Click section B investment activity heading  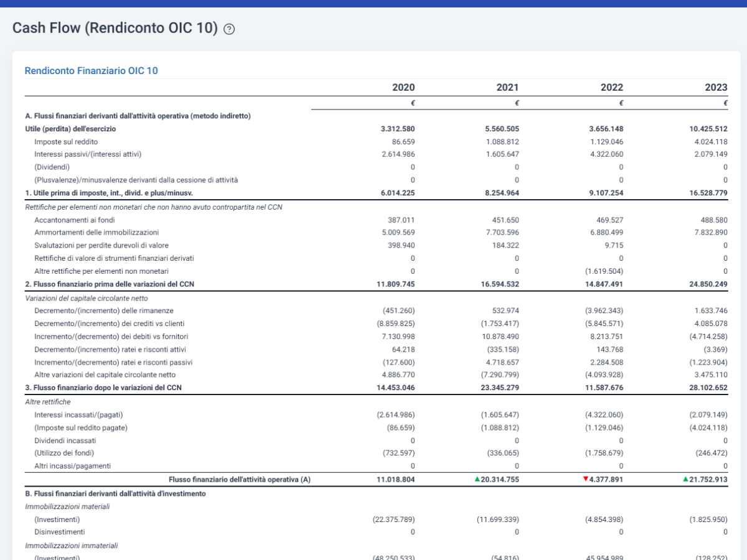(115, 493)
